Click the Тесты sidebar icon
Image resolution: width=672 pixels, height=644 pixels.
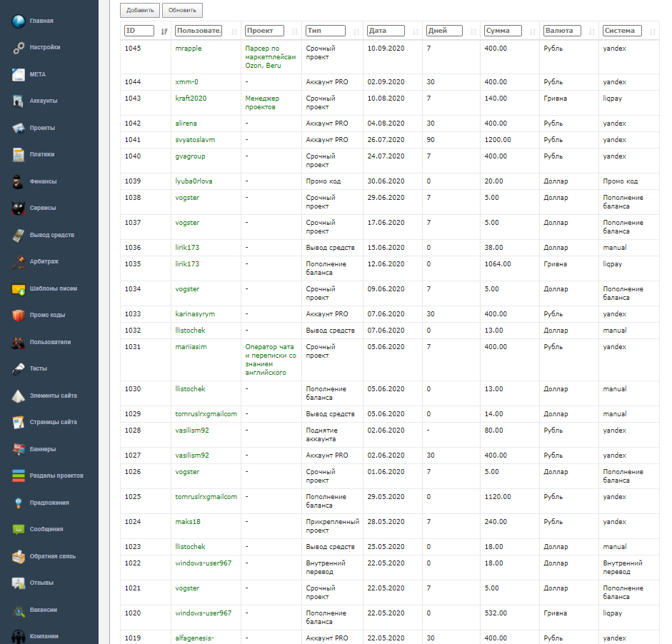(x=19, y=369)
